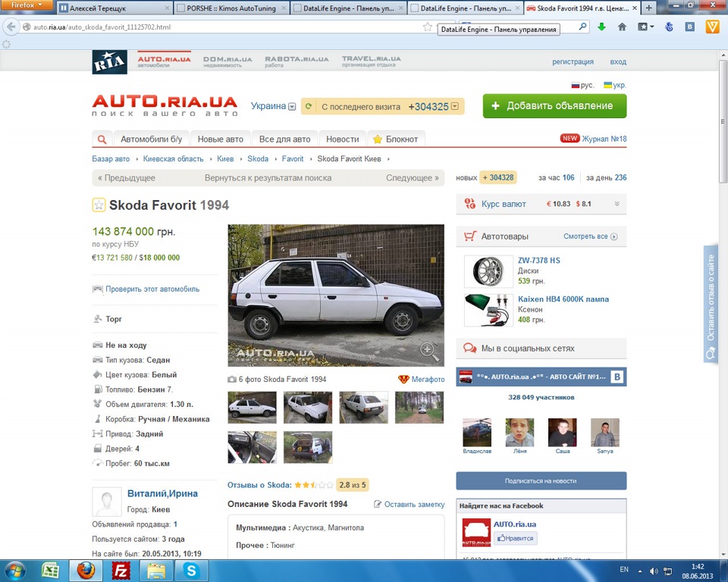Expand the +304325 since last visit dropdown
This screenshot has height=582, width=728.
tap(455, 106)
